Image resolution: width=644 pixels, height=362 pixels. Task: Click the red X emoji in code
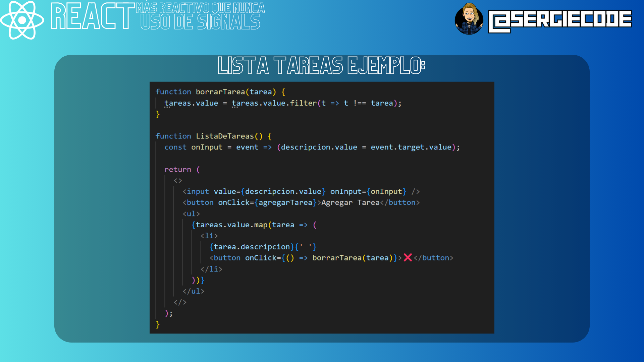(x=408, y=257)
